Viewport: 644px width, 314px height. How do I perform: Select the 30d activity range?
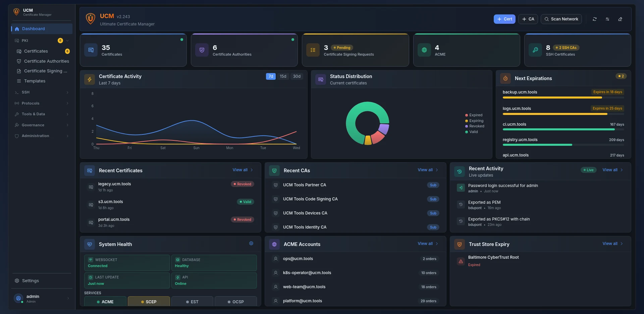click(297, 76)
